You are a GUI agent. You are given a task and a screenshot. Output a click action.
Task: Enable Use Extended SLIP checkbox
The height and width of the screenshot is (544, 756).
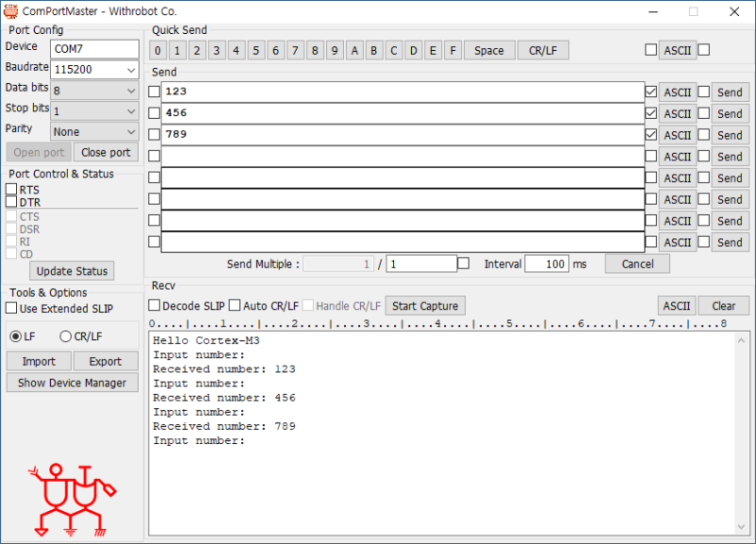[11, 308]
